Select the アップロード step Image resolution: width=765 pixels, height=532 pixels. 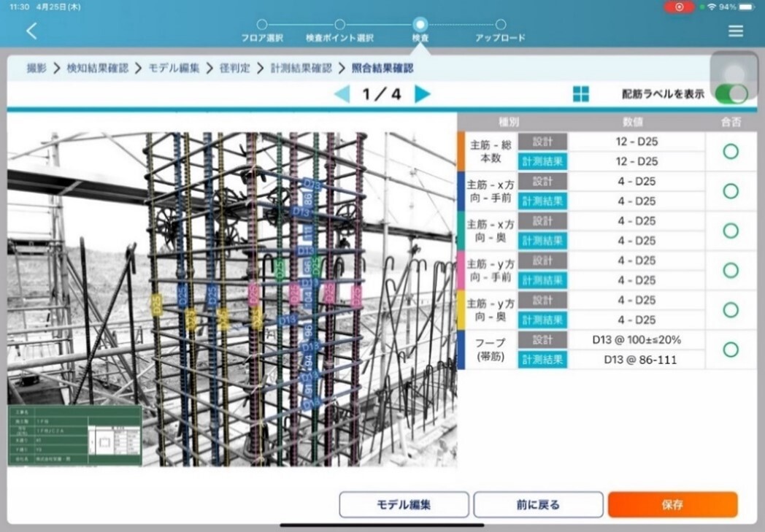tap(500, 30)
